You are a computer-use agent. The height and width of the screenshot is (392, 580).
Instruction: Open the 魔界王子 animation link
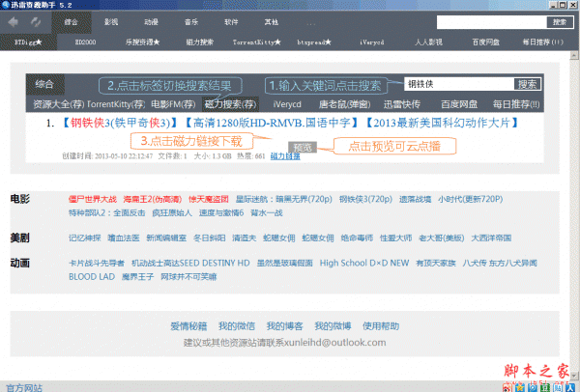point(137,277)
